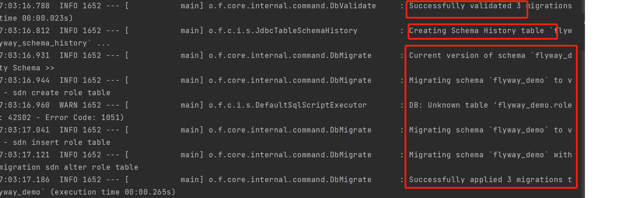Screen dimensions: 644x198
Task: Click the "sdn create role table" line
Action: 61,93
